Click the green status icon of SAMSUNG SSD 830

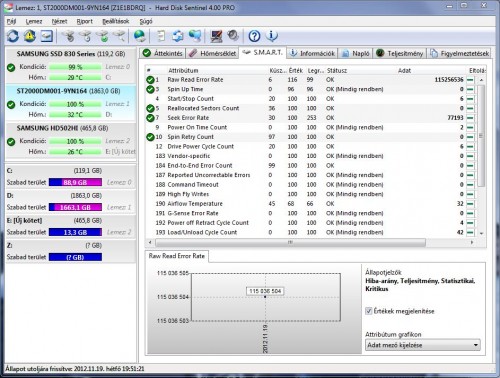click(11, 68)
